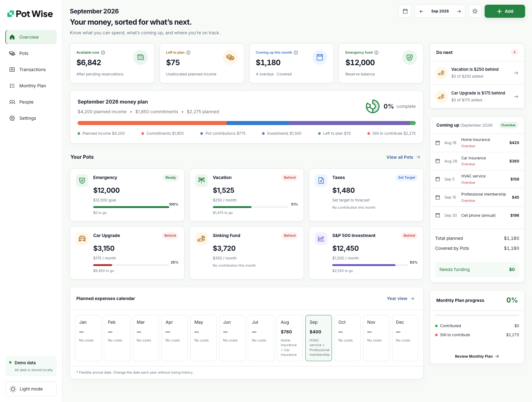532x402 pixels.
Task: Click S&P 500 Investment purple progress bar
Action: [x=370, y=265]
